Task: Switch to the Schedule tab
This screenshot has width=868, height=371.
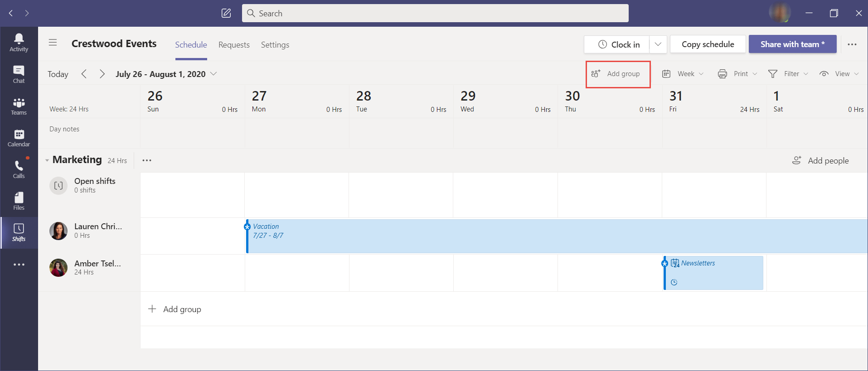Action: coord(191,45)
